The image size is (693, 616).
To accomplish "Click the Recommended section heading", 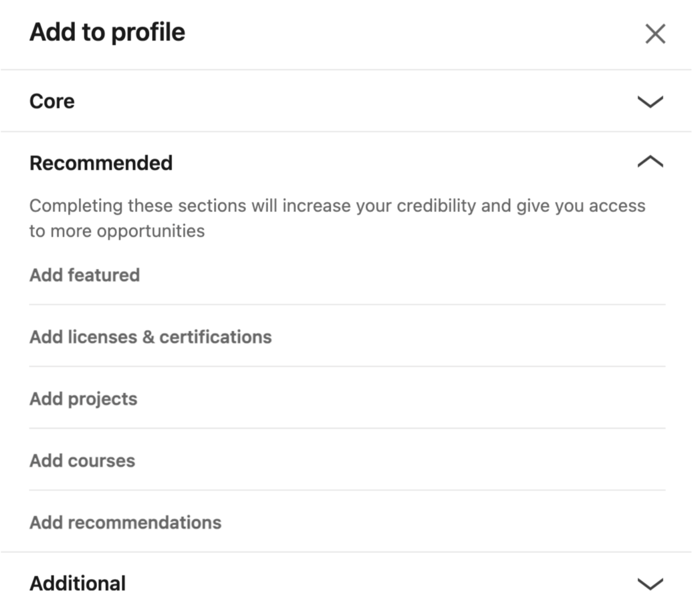I will tap(101, 163).
